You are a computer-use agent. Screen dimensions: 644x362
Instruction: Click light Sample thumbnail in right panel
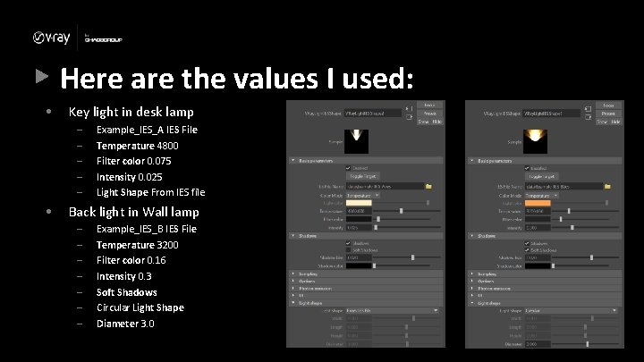(x=535, y=141)
